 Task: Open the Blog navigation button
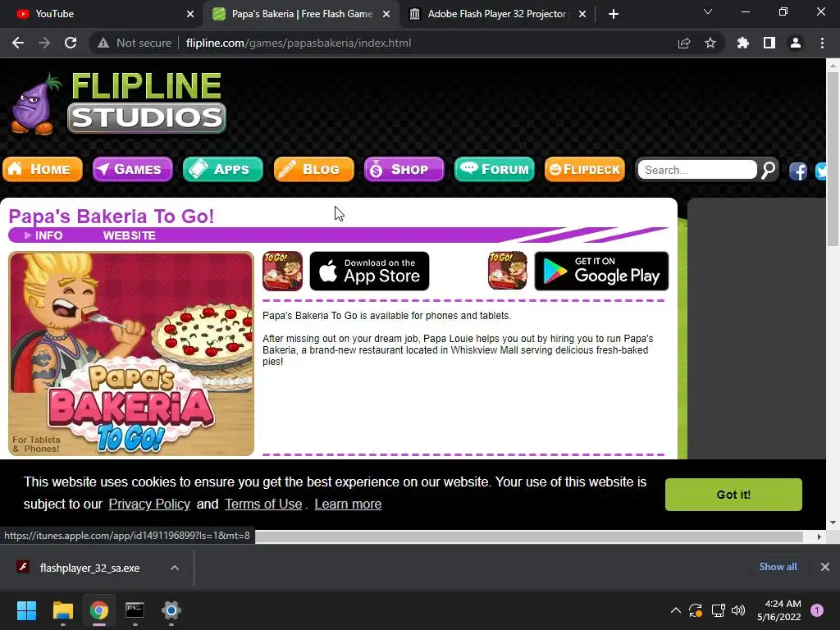[x=314, y=169]
